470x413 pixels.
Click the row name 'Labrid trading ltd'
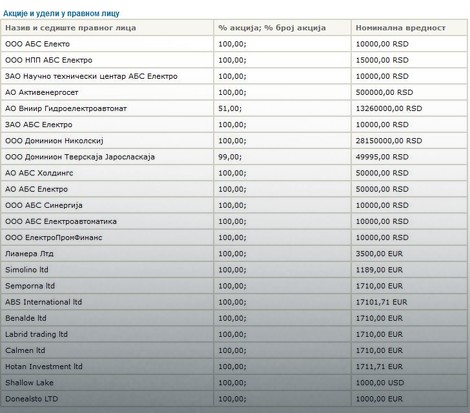coord(36,334)
